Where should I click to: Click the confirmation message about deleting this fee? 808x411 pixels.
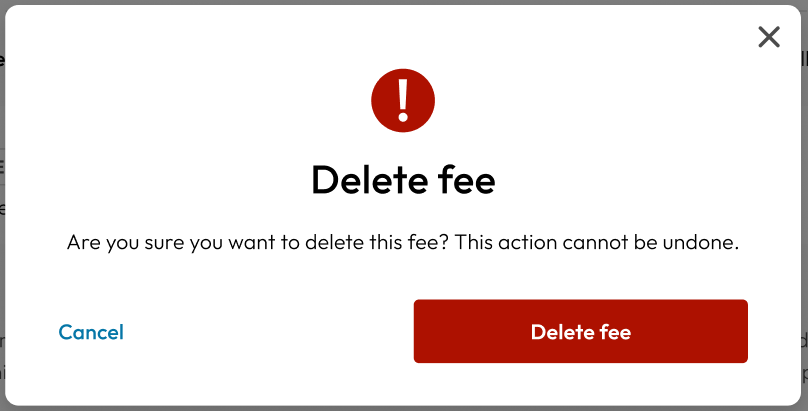click(403, 242)
